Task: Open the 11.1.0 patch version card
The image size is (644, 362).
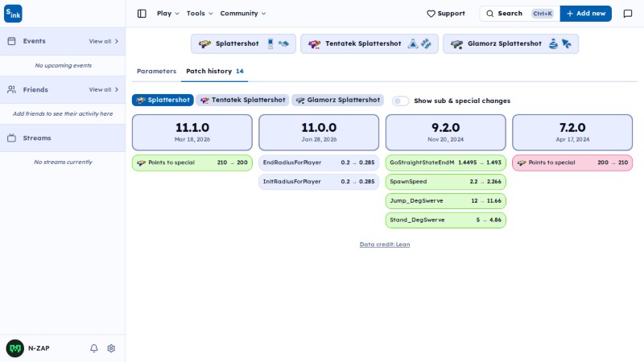Action: (x=192, y=133)
